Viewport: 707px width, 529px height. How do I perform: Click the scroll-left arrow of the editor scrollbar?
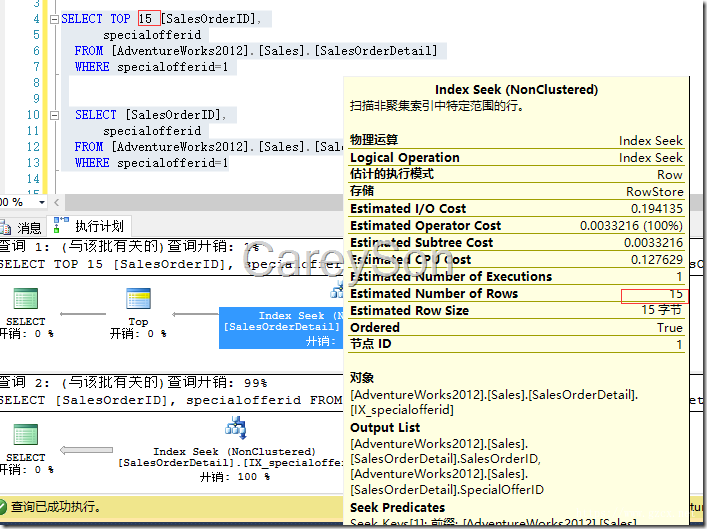pos(56,202)
